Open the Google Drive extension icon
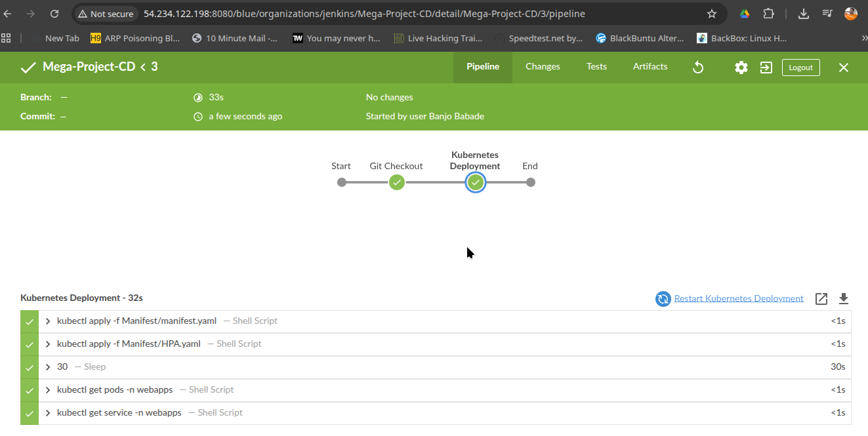 (x=745, y=14)
